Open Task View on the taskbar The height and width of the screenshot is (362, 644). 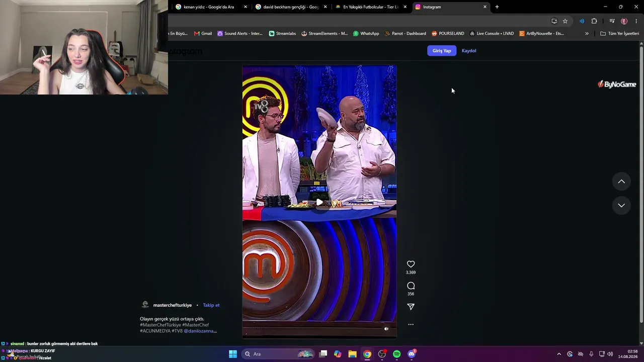(x=323, y=354)
